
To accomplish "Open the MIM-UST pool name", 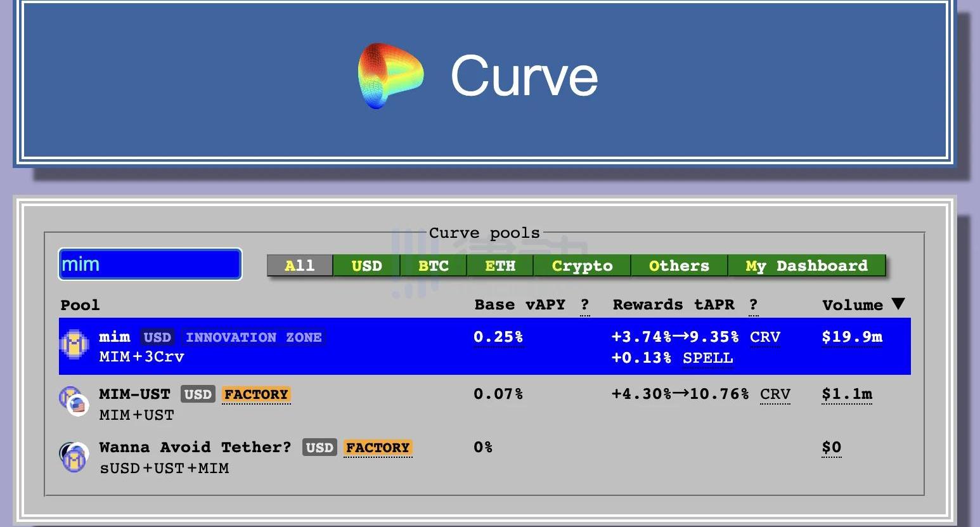I will tap(134, 394).
